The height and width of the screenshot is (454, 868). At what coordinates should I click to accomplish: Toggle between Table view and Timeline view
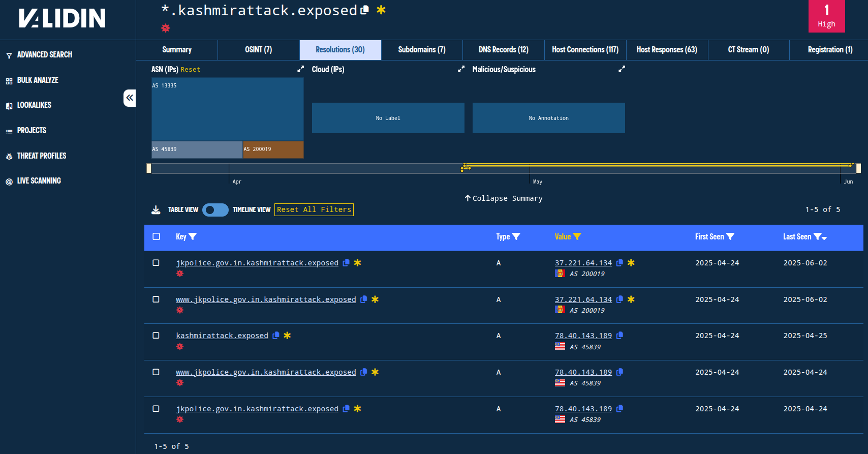(215, 210)
